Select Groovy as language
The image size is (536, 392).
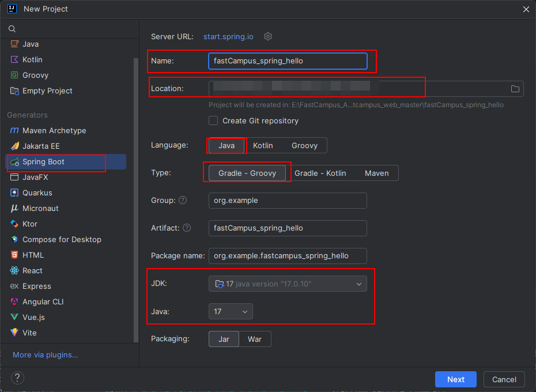(304, 145)
